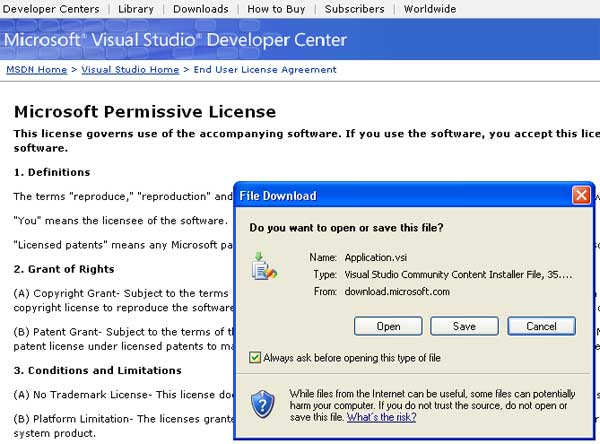Cancel the file download dialog
Image resolution: width=600 pixels, height=444 pixels.
[541, 326]
